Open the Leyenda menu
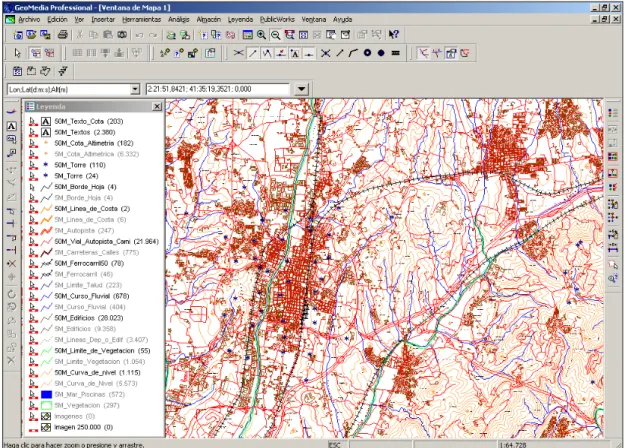The image size is (628, 448). pos(240,19)
